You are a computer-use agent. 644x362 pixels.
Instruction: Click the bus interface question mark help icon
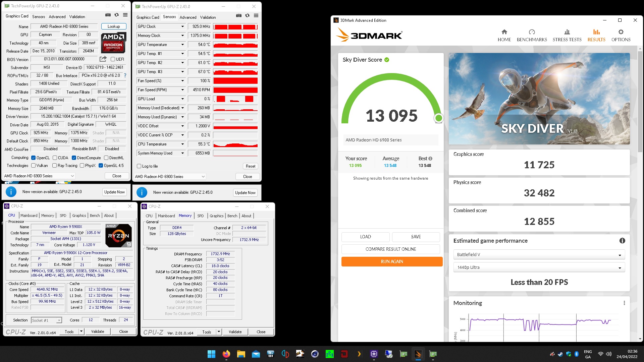[x=125, y=75]
